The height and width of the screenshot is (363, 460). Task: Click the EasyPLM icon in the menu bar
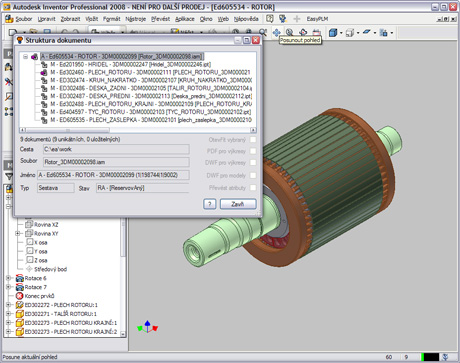[x=283, y=19]
